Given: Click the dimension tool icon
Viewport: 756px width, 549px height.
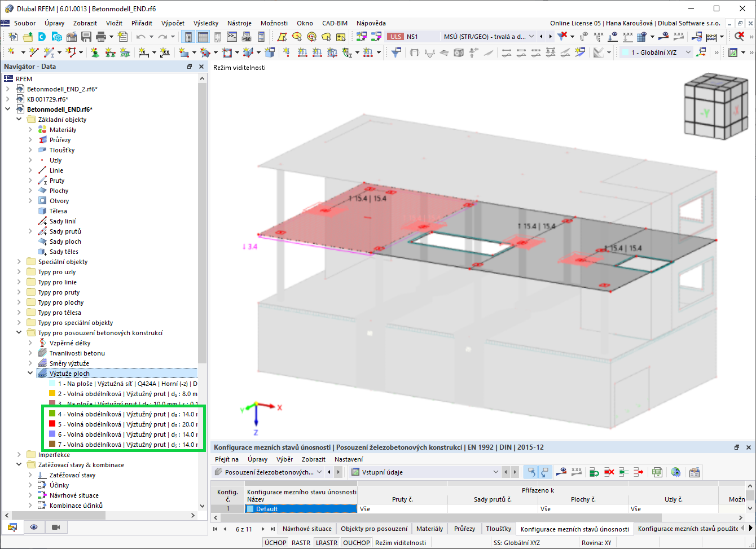Looking at the screenshot, I should 143,52.
